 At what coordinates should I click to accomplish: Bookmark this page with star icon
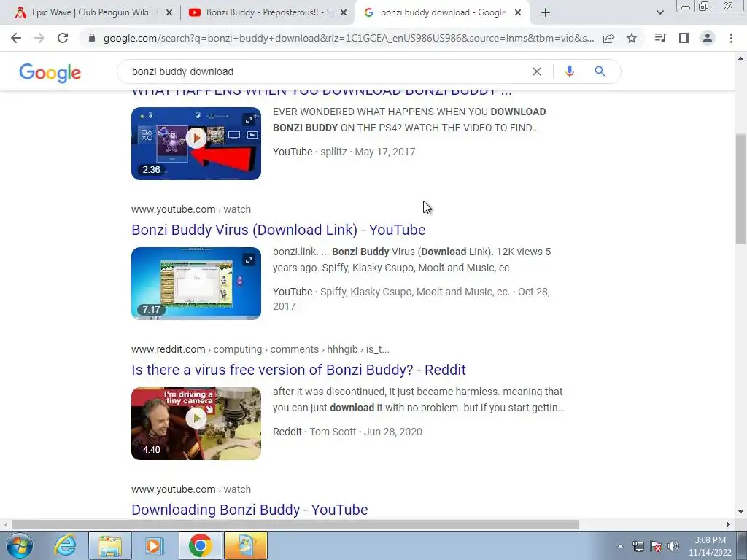pyautogui.click(x=632, y=38)
